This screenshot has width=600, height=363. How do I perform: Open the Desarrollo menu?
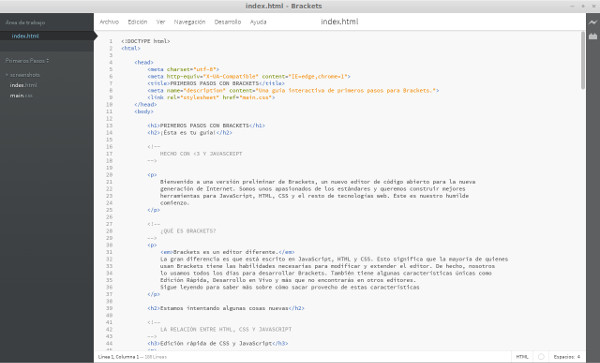pos(228,22)
